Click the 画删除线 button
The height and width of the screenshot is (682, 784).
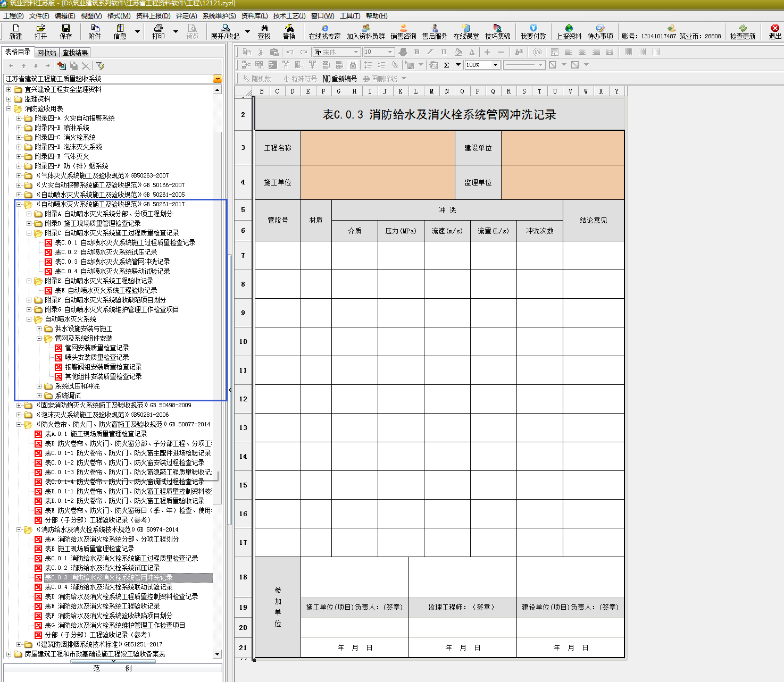pyautogui.click(x=380, y=79)
